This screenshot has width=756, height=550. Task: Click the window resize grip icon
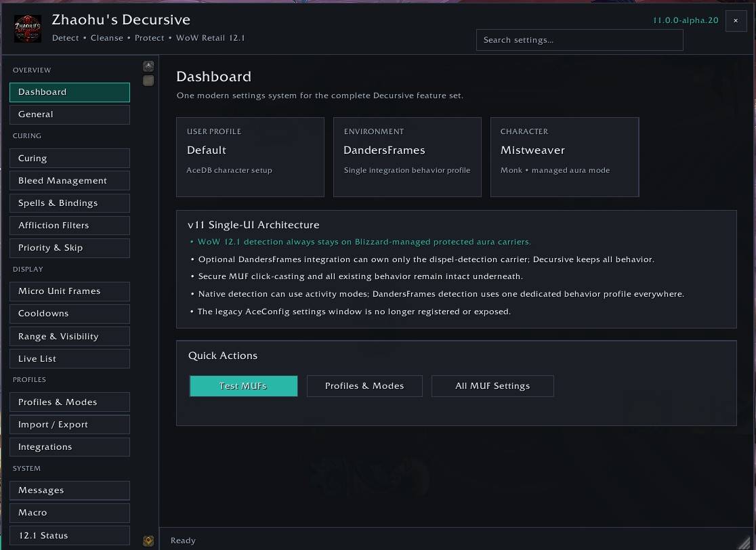point(745,542)
